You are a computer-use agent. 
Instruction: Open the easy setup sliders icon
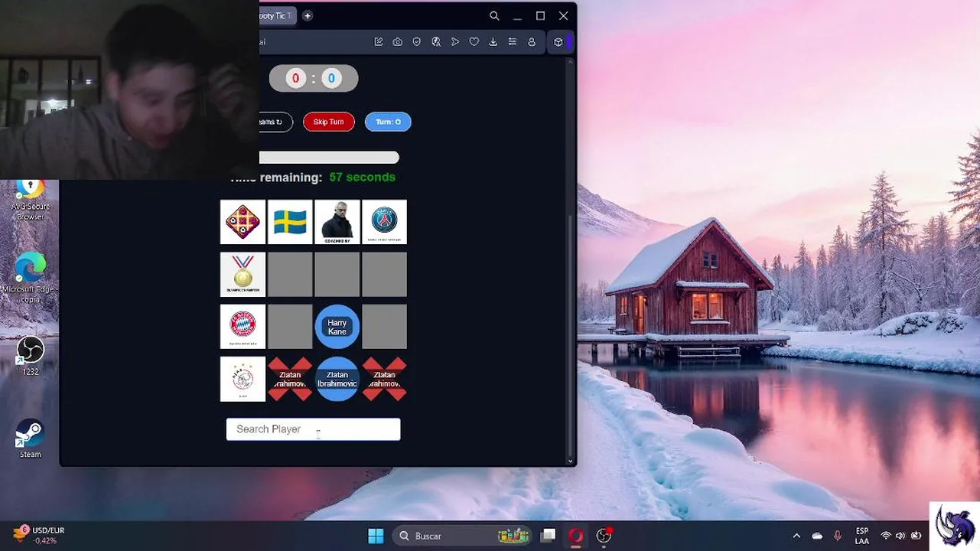513,42
